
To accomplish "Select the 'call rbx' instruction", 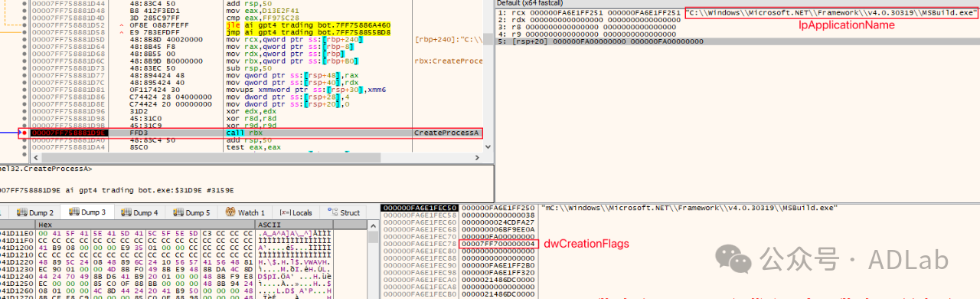I will point(244,133).
